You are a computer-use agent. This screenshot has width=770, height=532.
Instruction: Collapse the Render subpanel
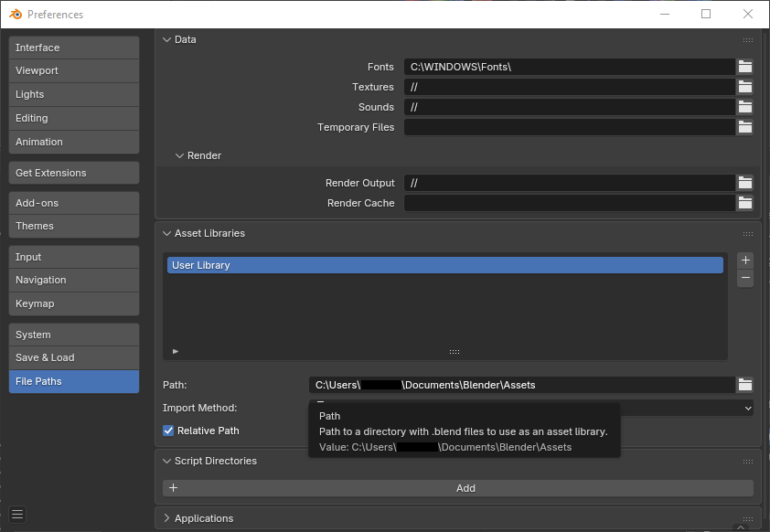[180, 155]
